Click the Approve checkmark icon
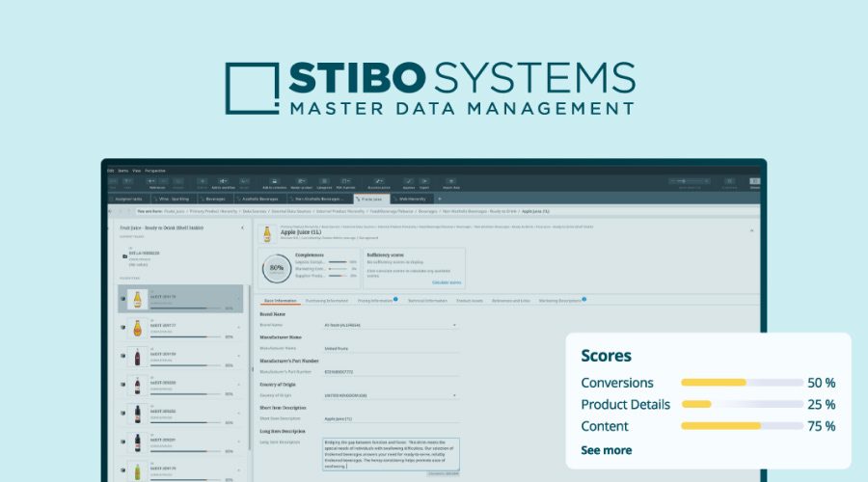 409,183
